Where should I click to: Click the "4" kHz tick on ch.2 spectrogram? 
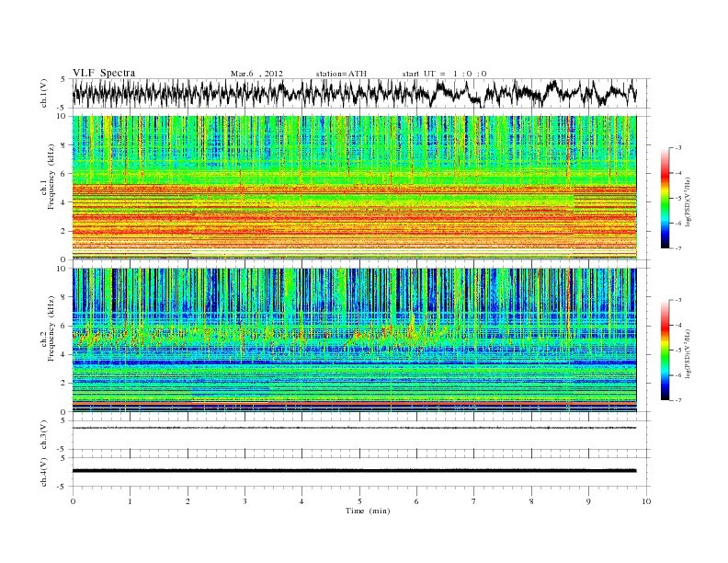pos(63,354)
